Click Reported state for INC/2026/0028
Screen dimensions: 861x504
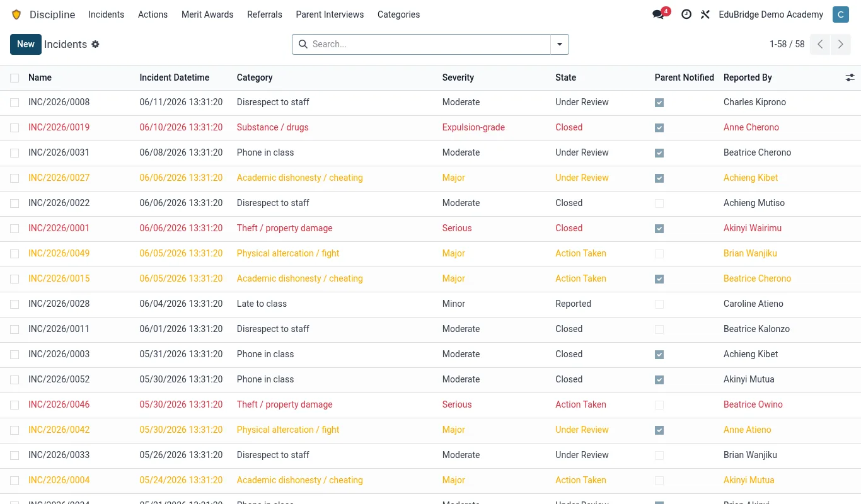573,304
